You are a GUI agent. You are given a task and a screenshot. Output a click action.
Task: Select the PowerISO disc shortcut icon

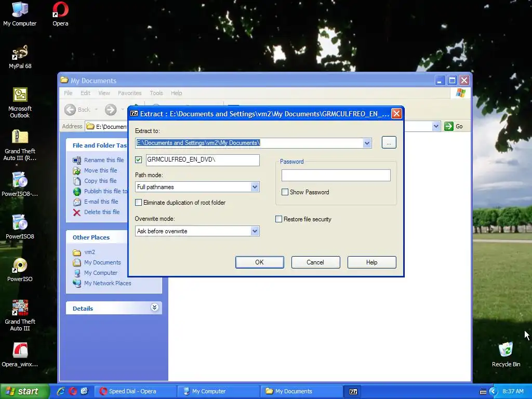click(20, 270)
